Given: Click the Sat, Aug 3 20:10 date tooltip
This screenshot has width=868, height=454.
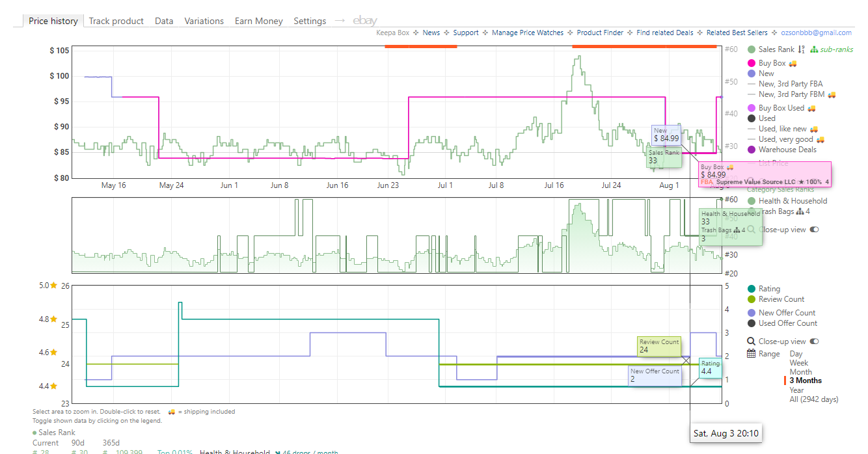Looking at the screenshot, I should (726, 433).
